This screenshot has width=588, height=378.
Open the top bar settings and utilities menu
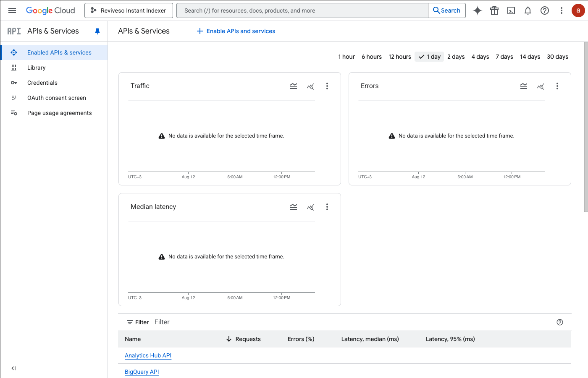562,10
